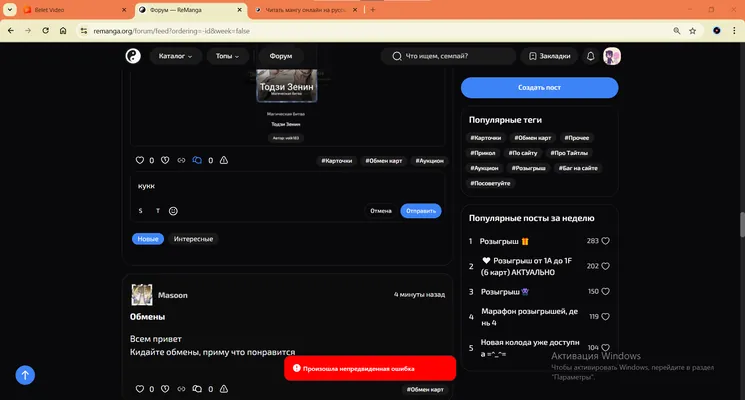Open Masoon's avatar thumbnail
The width and height of the screenshot is (745, 400).
(142, 295)
